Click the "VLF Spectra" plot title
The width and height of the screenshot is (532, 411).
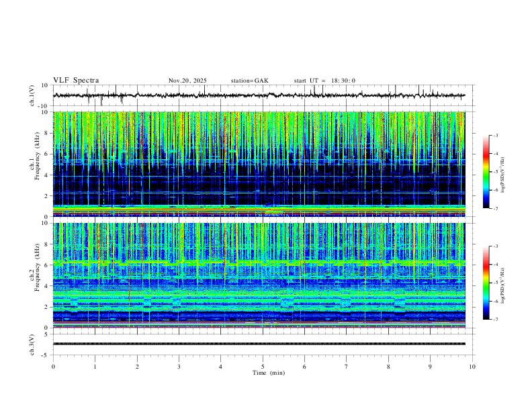tap(76, 81)
